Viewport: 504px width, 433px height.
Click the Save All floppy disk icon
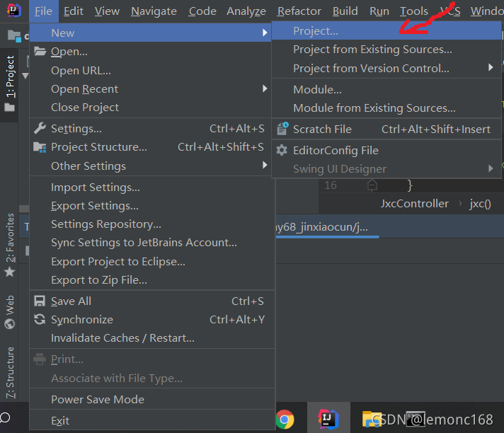point(40,301)
